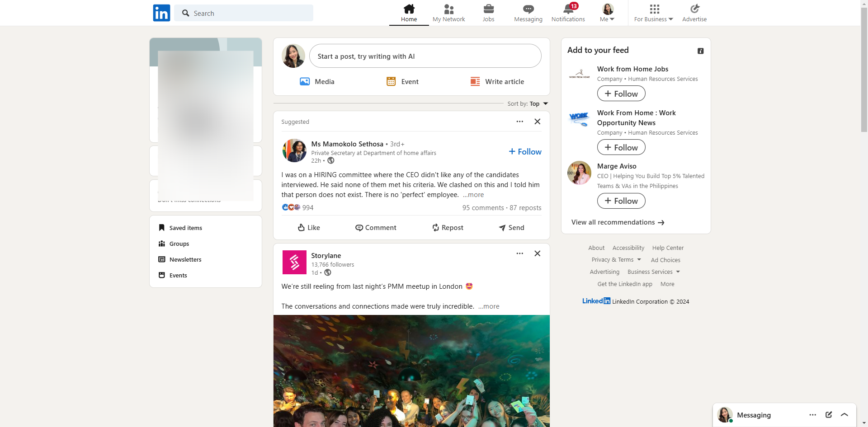Open the Home tab
The height and width of the screenshot is (427, 868).
[409, 13]
